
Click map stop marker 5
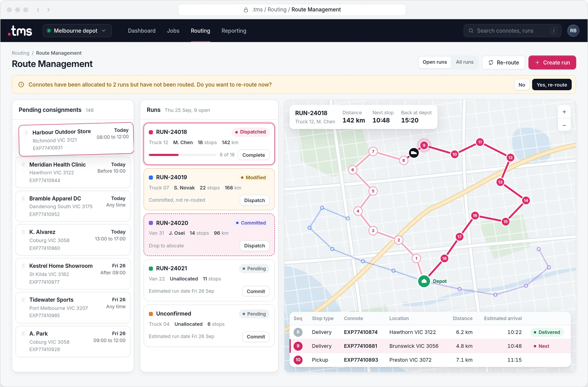tap(373, 191)
